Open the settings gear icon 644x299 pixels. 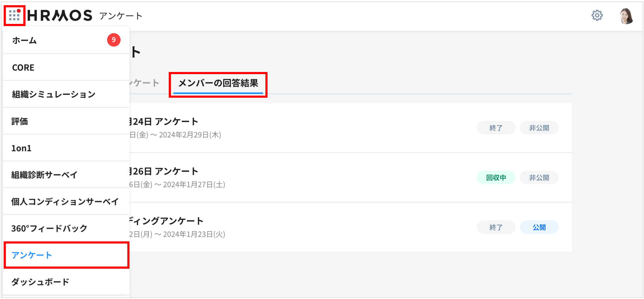pyautogui.click(x=597, y=15)
